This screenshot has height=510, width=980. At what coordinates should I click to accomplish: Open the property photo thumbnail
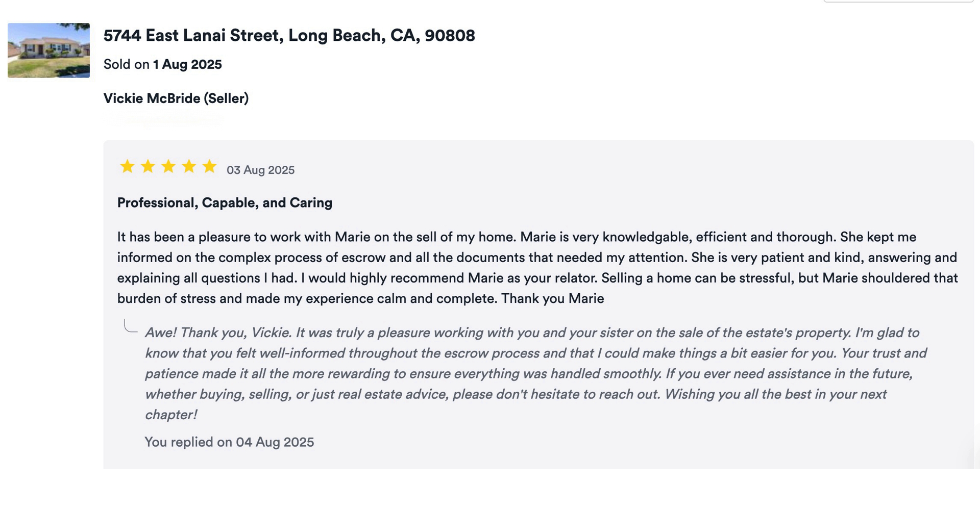click(48, 50)
